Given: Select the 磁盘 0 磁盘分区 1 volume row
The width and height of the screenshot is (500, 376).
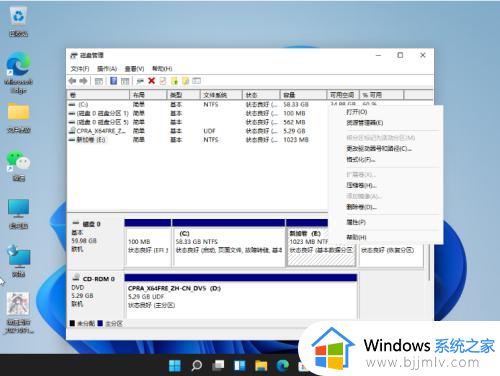Looking at the screenshot, I should (x=197, y=113).
